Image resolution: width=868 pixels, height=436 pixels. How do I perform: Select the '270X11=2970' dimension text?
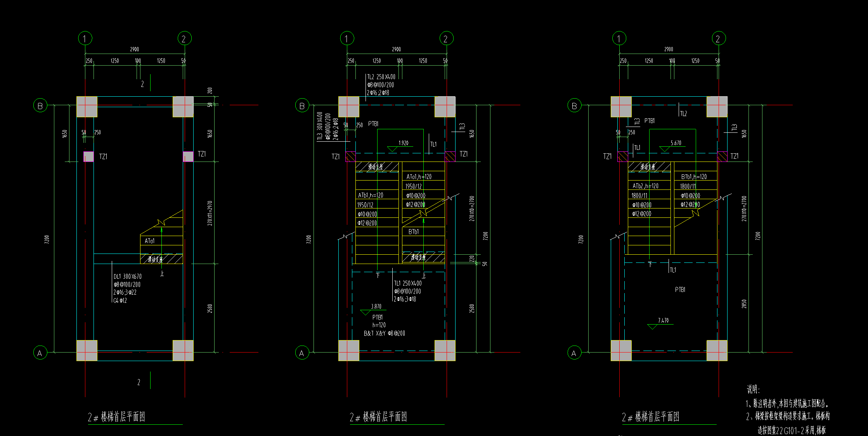210,213
